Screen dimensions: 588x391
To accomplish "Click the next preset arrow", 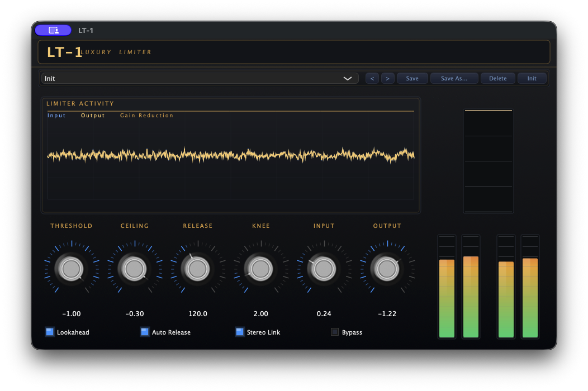I will pos(387,78).
